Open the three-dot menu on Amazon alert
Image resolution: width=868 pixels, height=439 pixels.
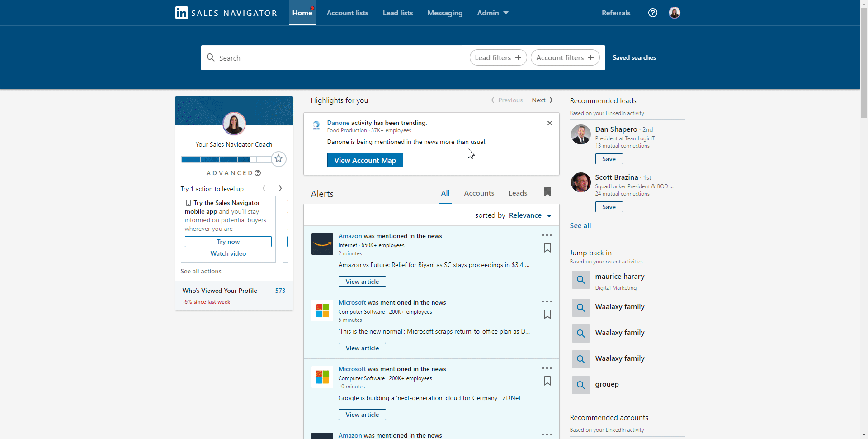(547, 235)
